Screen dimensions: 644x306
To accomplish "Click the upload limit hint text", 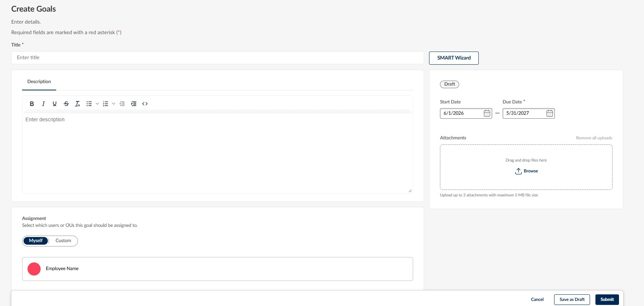I will (x=489, y=195).
